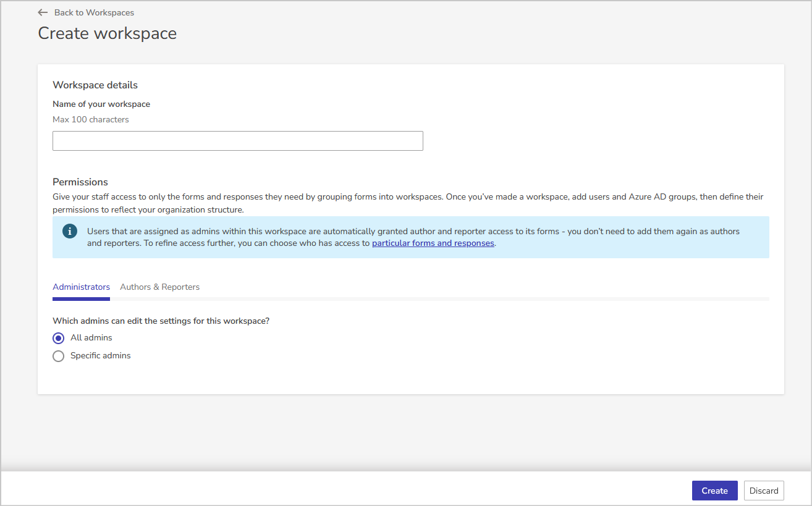This screenshot has width=812, height=506.
Task: Click the Permissions section heading
Action: (80, 182)
